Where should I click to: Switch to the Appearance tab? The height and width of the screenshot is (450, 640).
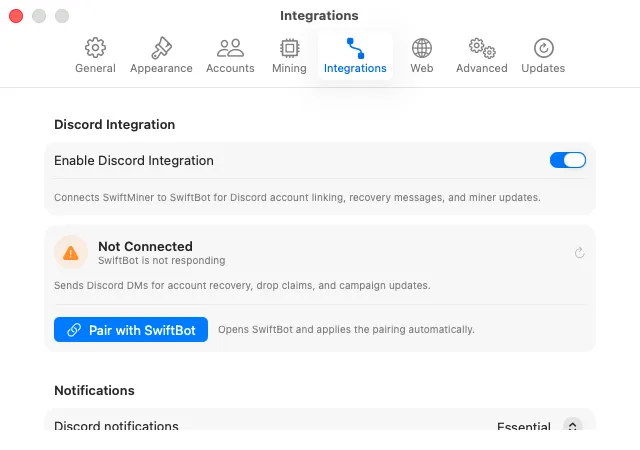[161, 56]
